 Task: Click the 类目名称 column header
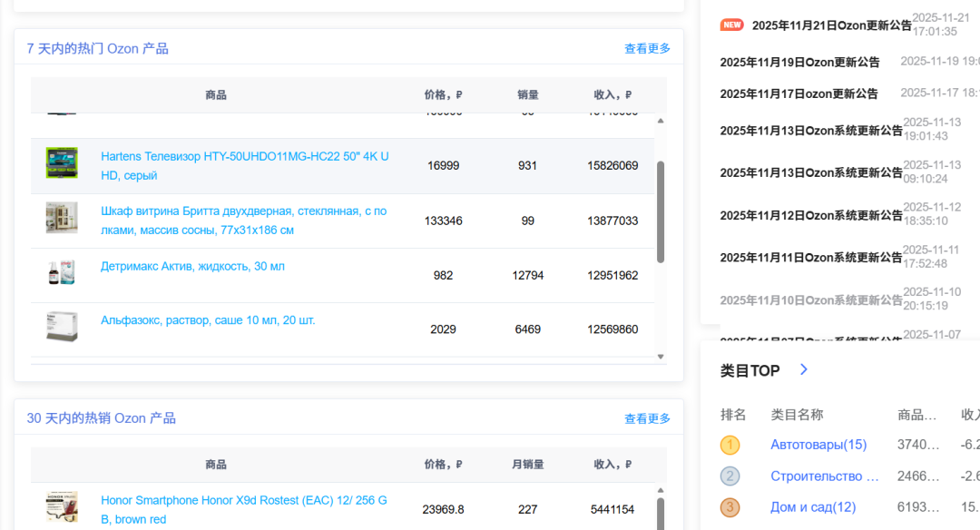[x=797, y=415]
